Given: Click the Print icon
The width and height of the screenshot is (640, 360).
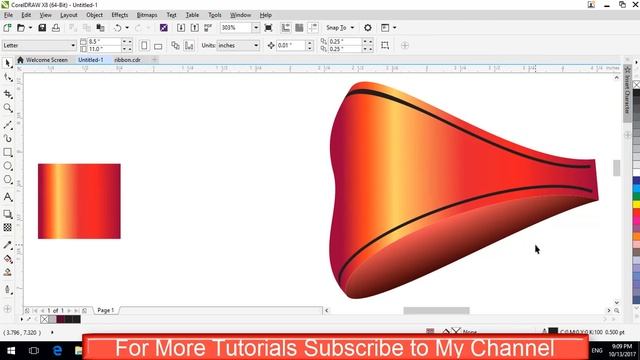Looking at the screenshot, I should (x=56, y=28).
